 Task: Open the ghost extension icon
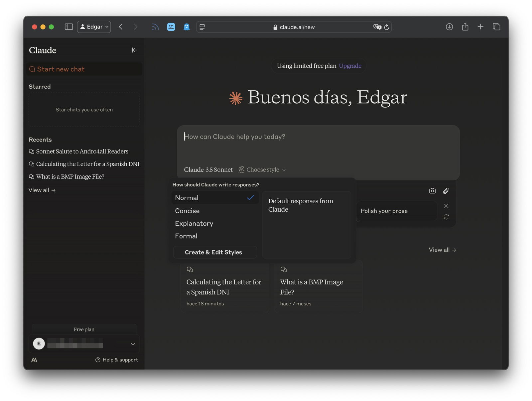187,27
